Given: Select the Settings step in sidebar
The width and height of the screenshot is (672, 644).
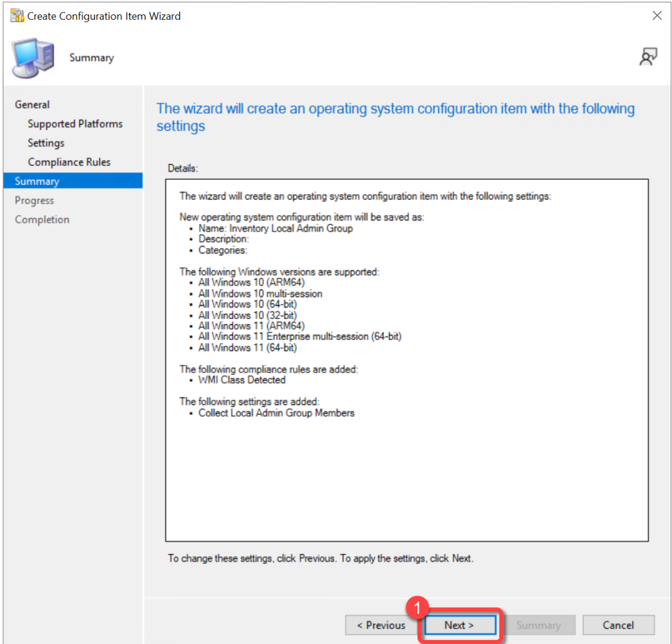Looking at the screenshot, I should click(46, 142).
